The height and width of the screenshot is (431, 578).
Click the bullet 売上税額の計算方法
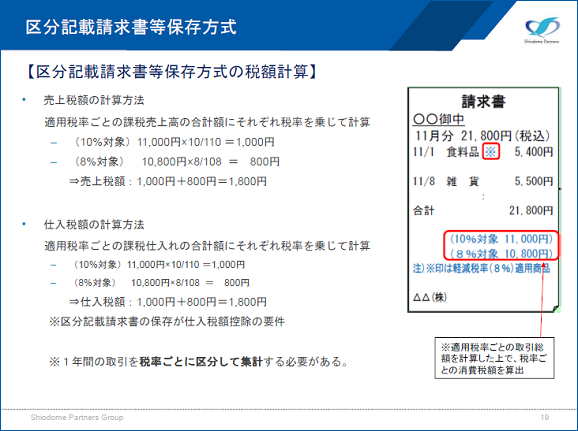[x=94, y=100]
